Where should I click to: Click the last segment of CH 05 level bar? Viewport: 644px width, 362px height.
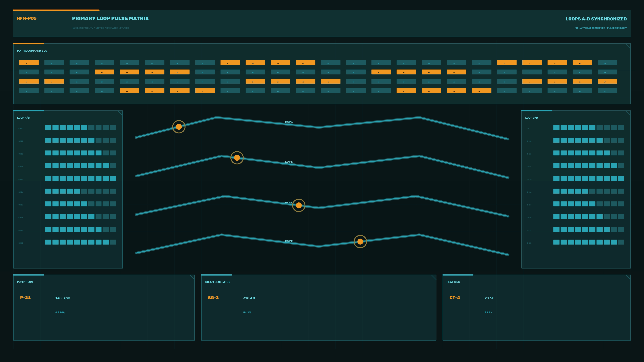[113, 178]
